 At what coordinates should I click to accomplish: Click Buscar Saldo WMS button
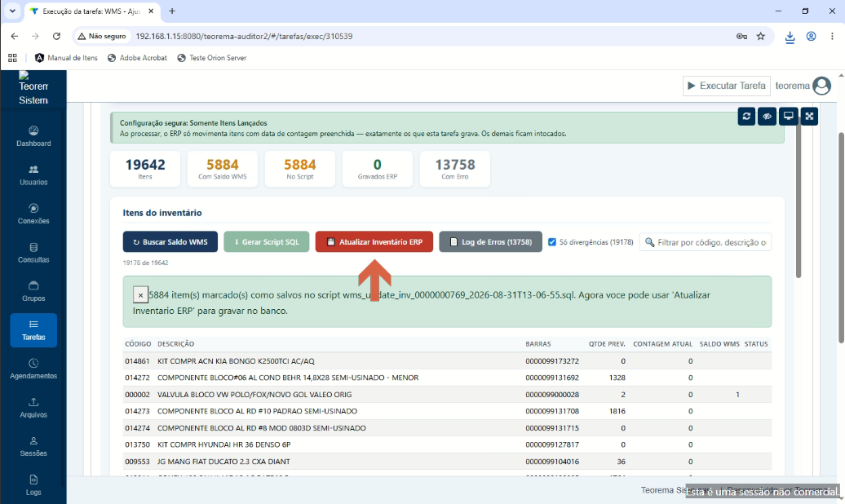tap(170, 242)
